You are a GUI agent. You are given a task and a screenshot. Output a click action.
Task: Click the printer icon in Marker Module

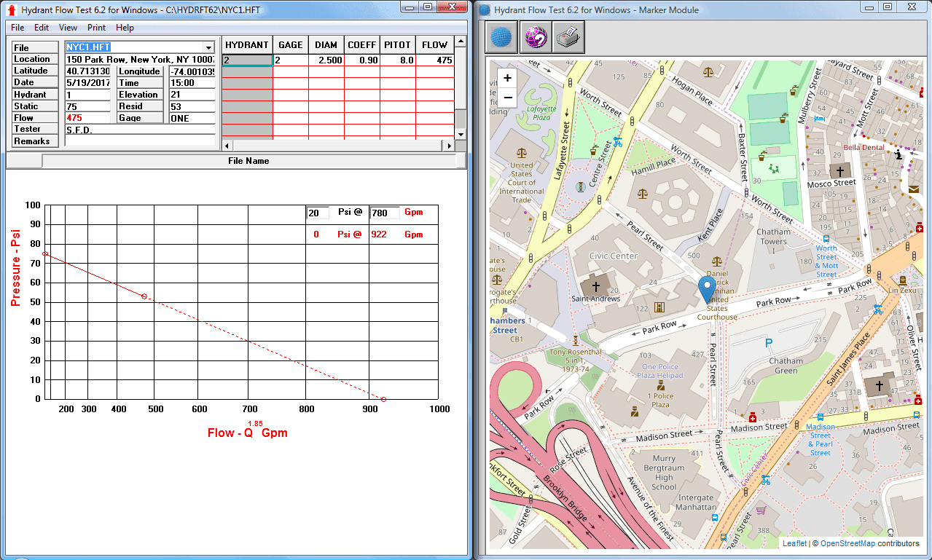click(568, 37)
